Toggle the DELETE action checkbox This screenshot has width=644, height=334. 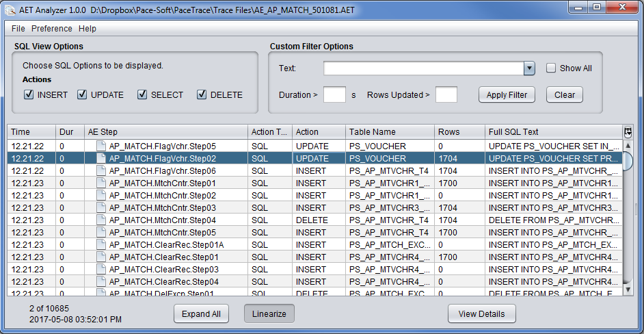[x=202, y=95]
